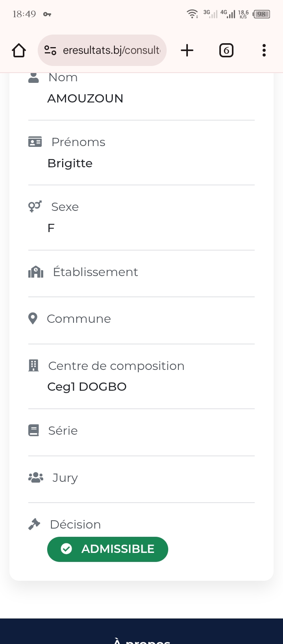Tap the school icon beside Établissement
This screenshot has width=283, height=644.
coord(36,272)
